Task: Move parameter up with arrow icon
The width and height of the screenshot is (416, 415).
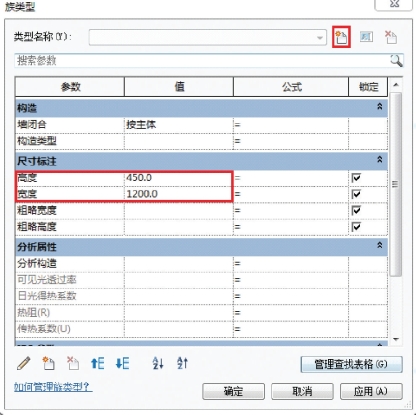Action: click(x=98, y=363)
